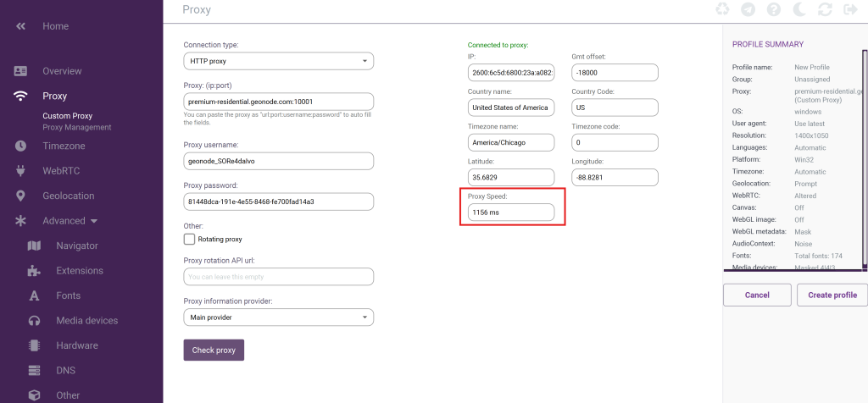The width and height of the screenshot is (868, 403).
Task: Enable the Rotating proxy checkbox
Action: click(190, 240)
